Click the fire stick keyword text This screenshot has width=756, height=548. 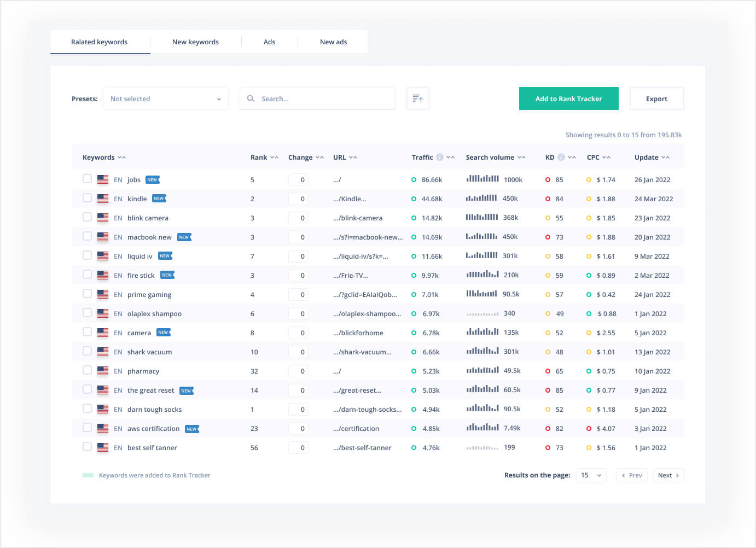(x=141, y=275)
